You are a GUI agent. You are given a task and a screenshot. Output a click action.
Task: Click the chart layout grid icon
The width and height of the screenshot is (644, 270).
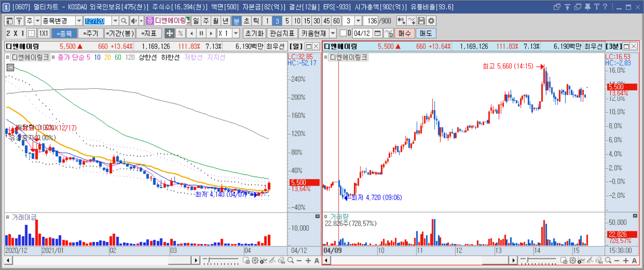coord(32,33)
